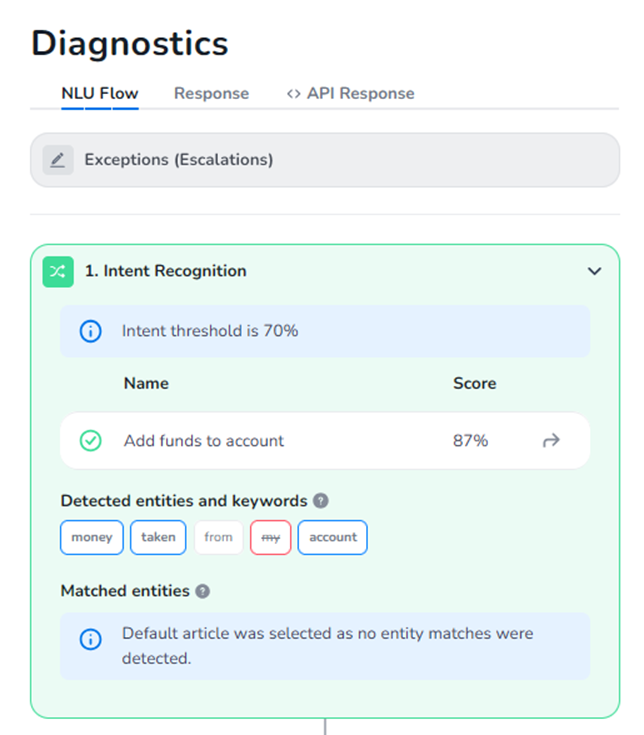This screenshot has height=735, width=644.
Task: Click the pencil icon beside Exceptions
Action: (58, 160)
